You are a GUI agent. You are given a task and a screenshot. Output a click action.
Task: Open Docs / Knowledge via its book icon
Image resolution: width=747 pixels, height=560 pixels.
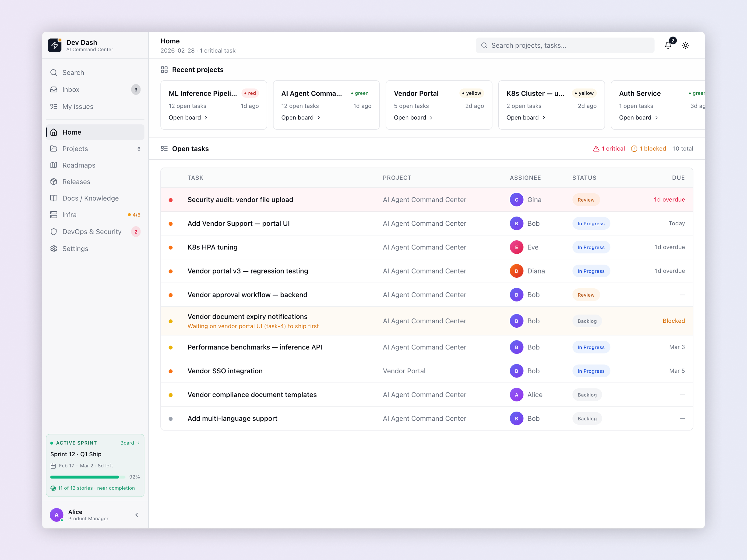click(x=54, y=198)
